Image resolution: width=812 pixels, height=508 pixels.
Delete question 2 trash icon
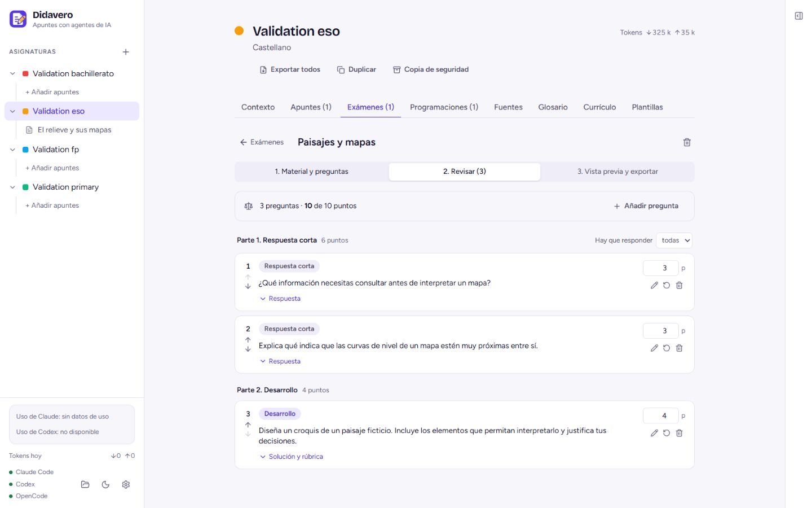pos(679,348)
